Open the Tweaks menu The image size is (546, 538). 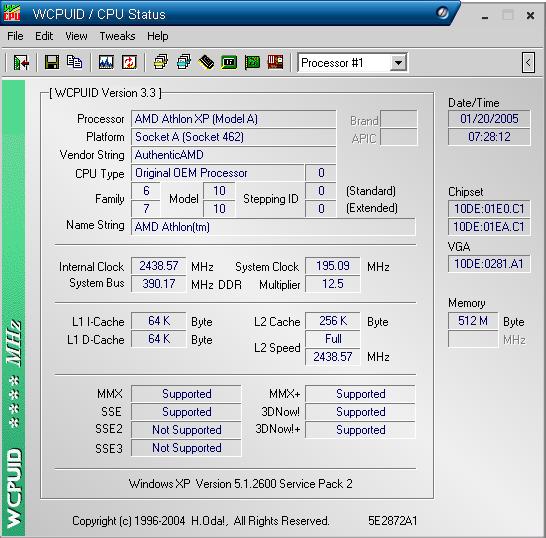click(x=117, y=36)
